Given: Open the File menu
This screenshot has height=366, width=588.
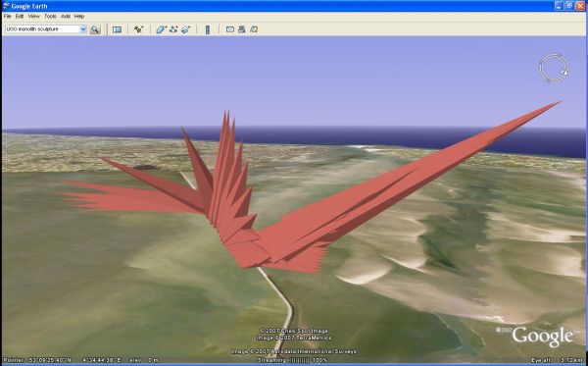Looking at the screenshot, I should (x=8, y=17).
